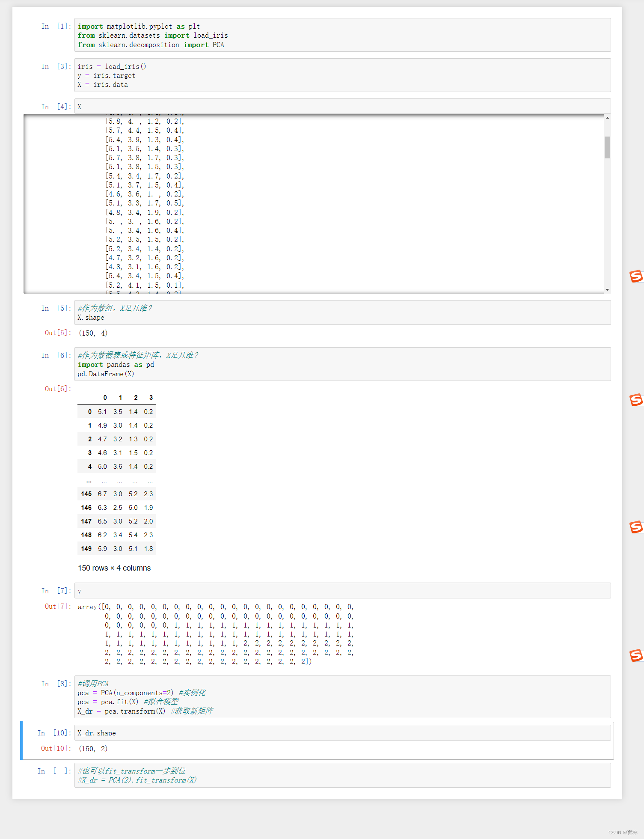Screen dimensions: 644x839
Task: Click DataFrame row index 148
Action: coord(86,535)
